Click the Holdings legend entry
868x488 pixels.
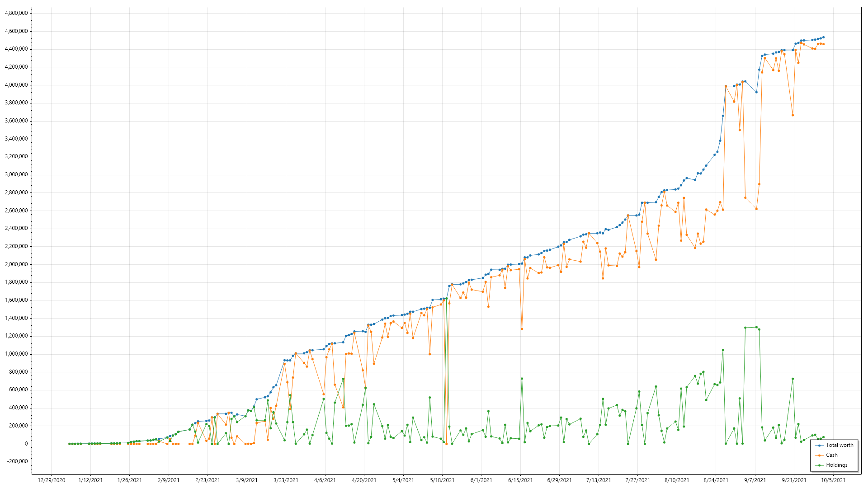tap(831, 465)
